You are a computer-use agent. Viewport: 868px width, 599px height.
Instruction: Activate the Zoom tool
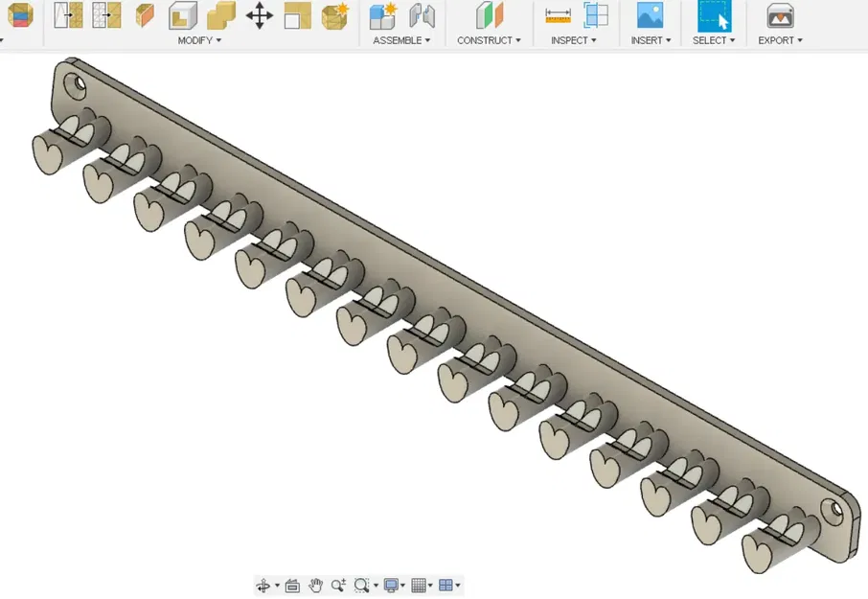coord(338,586)
